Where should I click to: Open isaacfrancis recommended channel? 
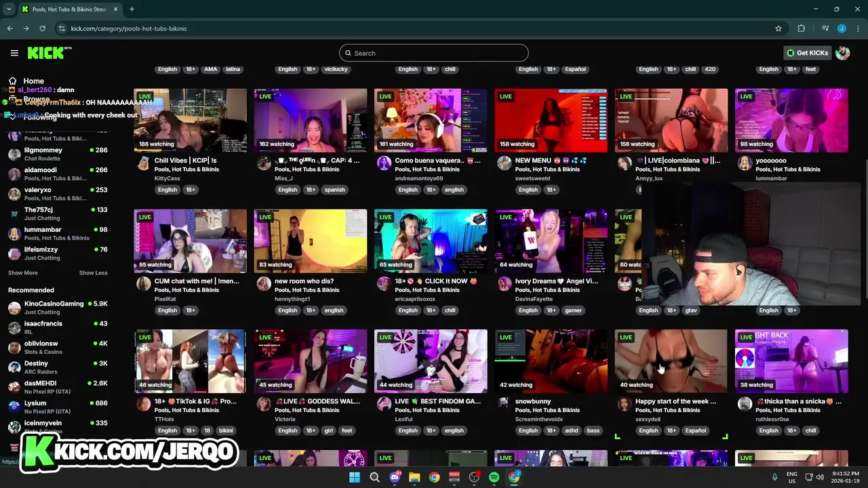click(x=58, y=327)
